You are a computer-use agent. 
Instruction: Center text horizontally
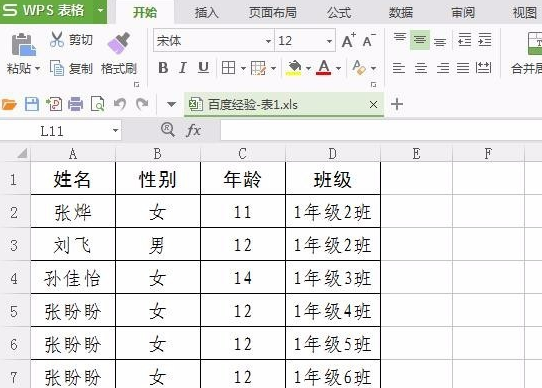421,68
